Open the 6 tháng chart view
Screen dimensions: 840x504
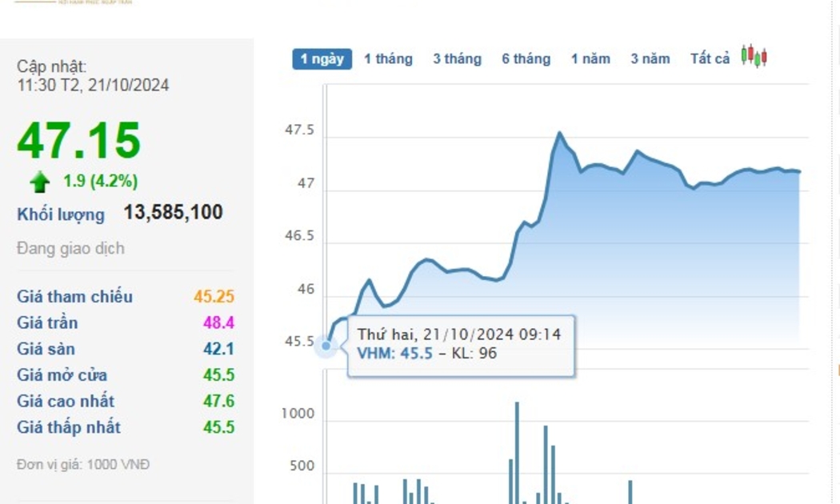[x=526, y=59]
